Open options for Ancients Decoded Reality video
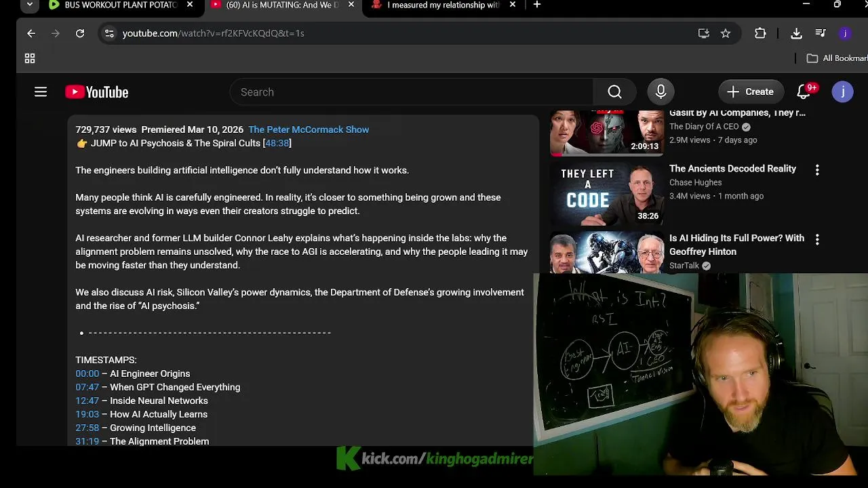The height and width of the screenshot is (488, 868). (x=817, y=170)
